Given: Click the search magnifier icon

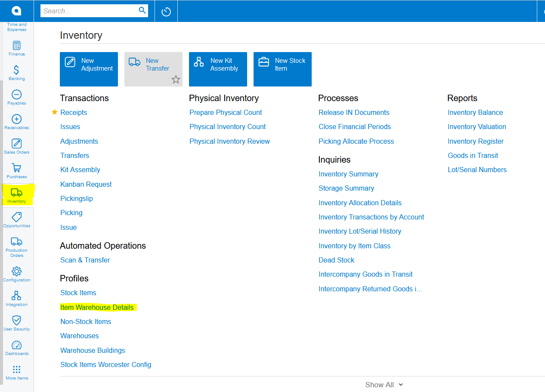Looking at the screenshot, I should click(x=142, y=11).
